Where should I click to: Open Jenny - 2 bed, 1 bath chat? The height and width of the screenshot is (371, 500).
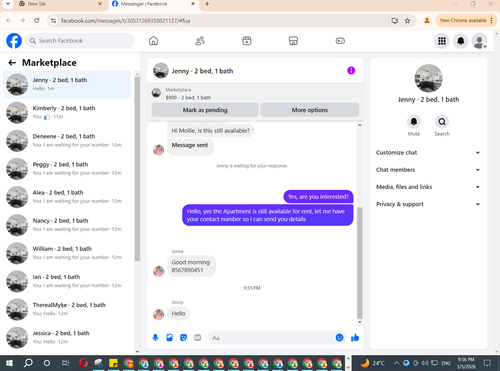[x=67, y=84]
